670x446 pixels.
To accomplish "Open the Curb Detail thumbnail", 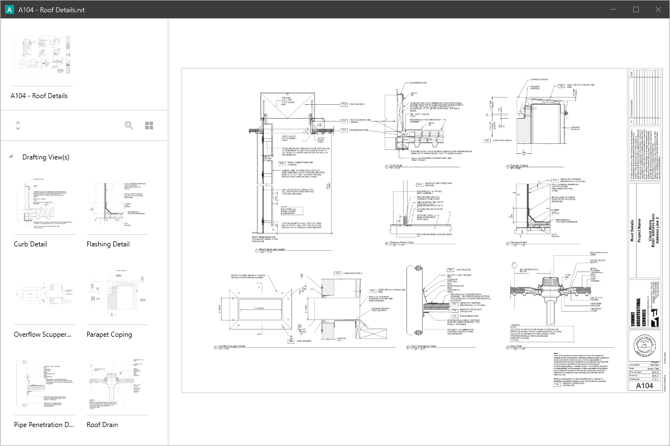I will coord(46,207).
